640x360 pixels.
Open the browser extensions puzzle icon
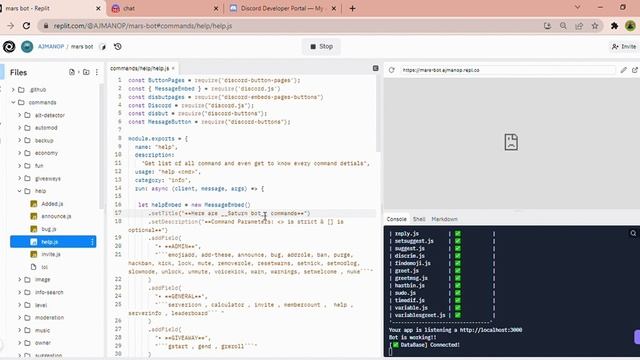click(614, 26)
